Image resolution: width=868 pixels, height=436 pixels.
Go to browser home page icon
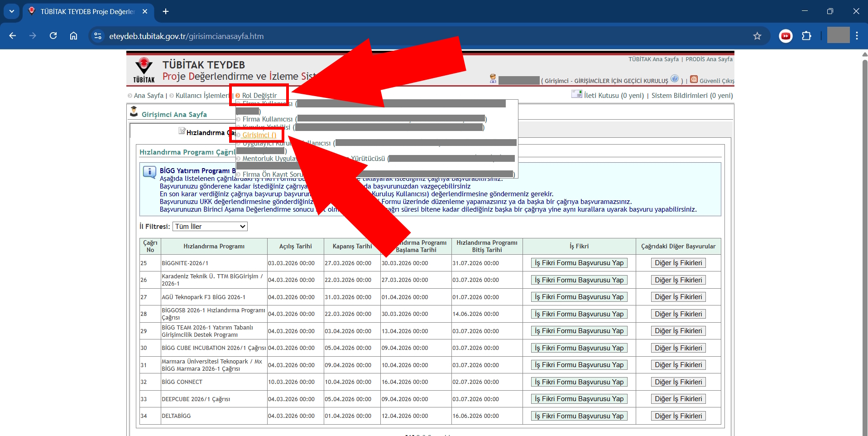click(74, 36)
